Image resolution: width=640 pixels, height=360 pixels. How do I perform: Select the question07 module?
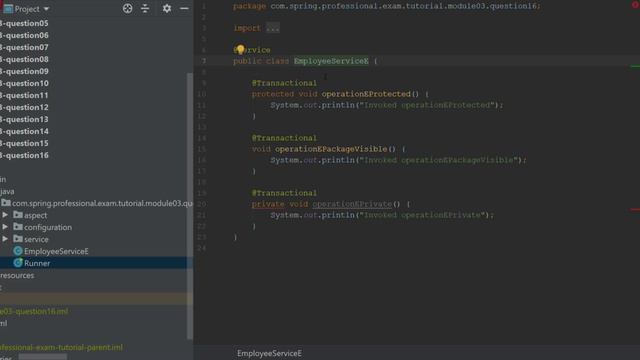(x=24, y=47)
